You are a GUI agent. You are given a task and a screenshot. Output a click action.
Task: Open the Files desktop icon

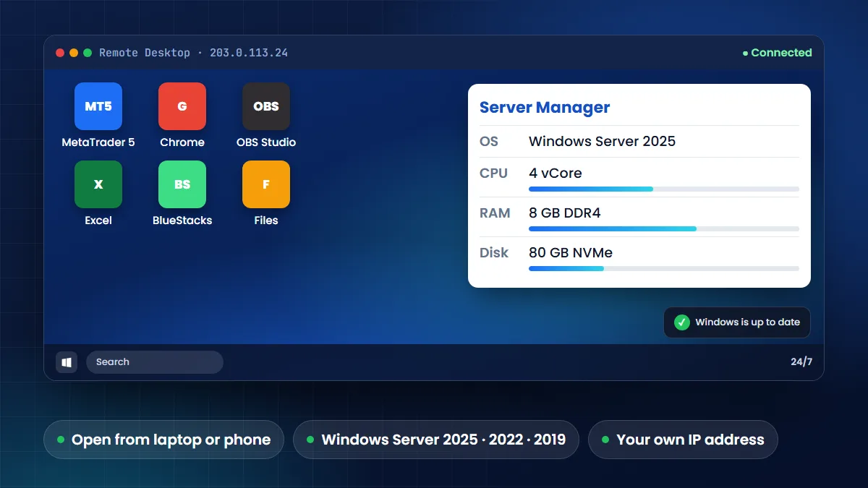tap(266, 184)
